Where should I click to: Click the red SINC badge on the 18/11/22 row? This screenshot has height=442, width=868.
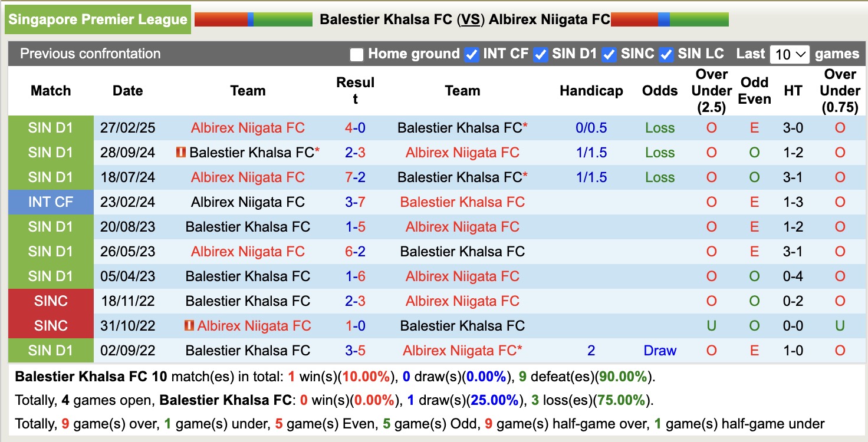51,301
